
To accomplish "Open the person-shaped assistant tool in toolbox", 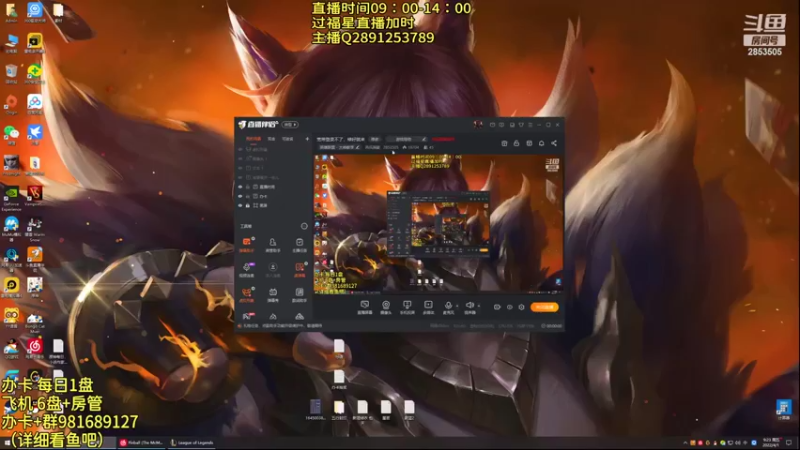I will (x=273, y=244).
